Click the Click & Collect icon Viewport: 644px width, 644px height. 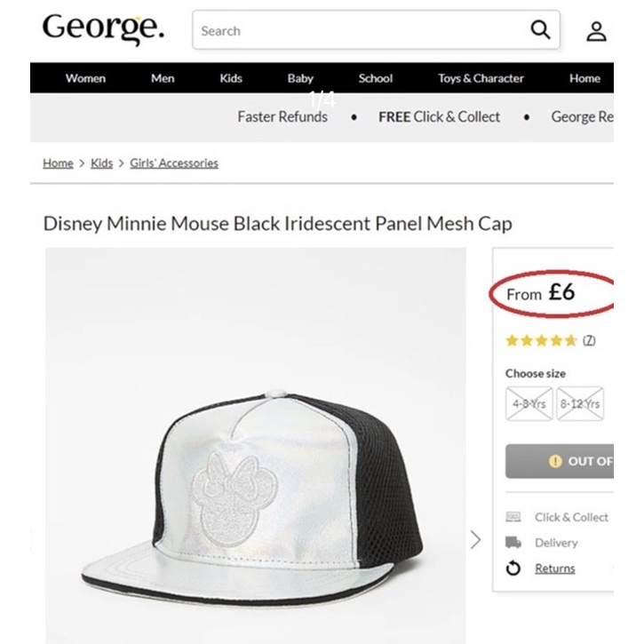(x=513, y=517)
